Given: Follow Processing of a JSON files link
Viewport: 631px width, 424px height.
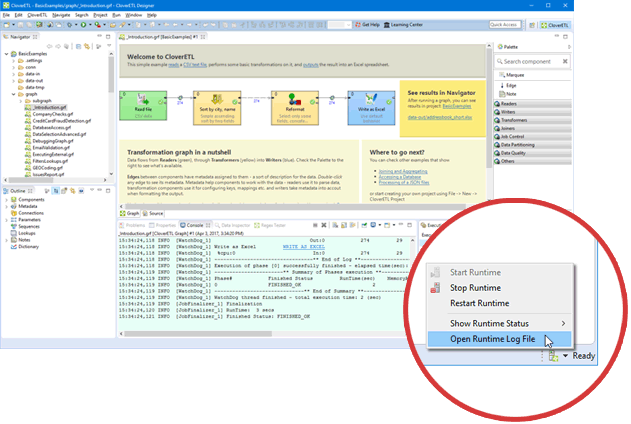Looking at the screenshot, I should (404, 183).
